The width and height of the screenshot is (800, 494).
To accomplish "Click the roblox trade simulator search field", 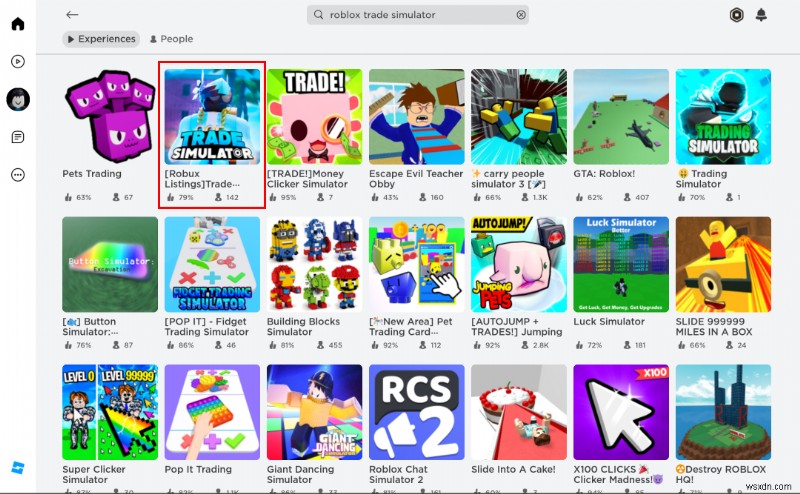I will pos(417,15).
